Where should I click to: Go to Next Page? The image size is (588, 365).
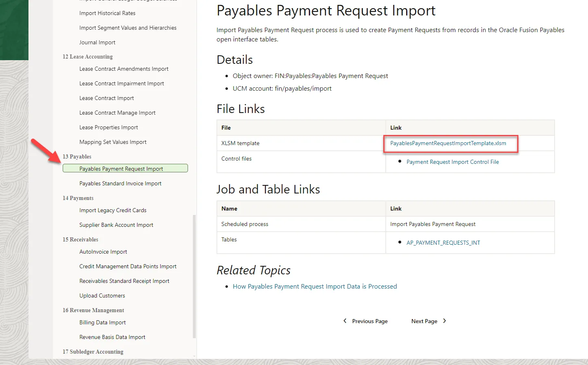[x=424, y=321]
